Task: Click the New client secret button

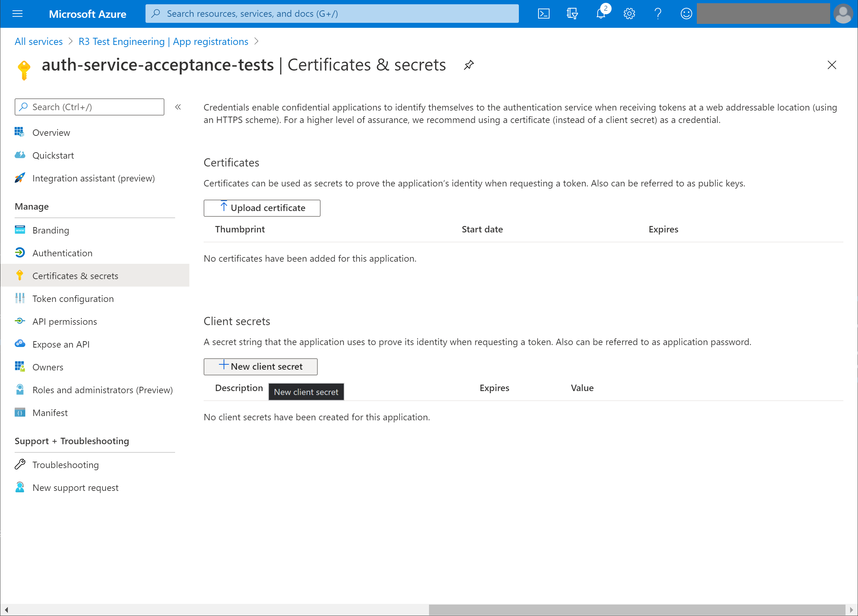Action: tap(260, 366)
